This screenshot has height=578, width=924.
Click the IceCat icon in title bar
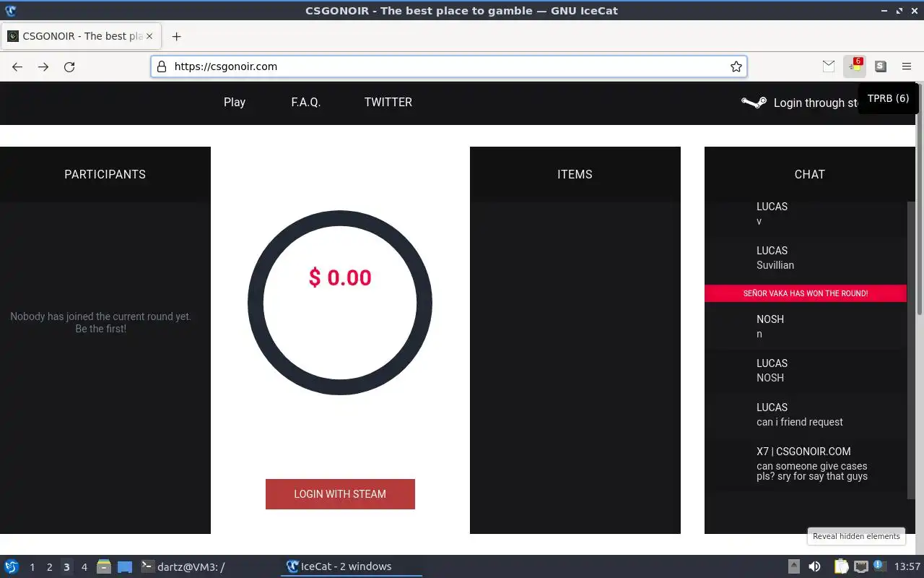point(10,10)
